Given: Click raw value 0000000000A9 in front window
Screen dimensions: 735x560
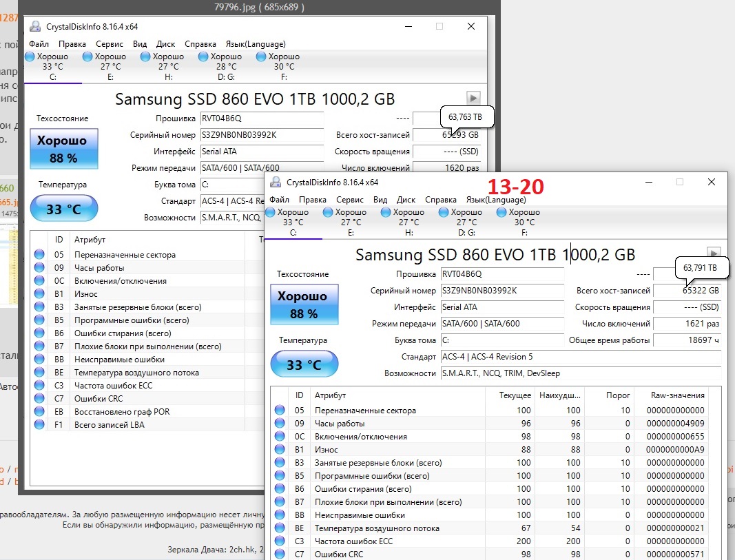Looking at the screenshot, I should (x=675, y=449).
